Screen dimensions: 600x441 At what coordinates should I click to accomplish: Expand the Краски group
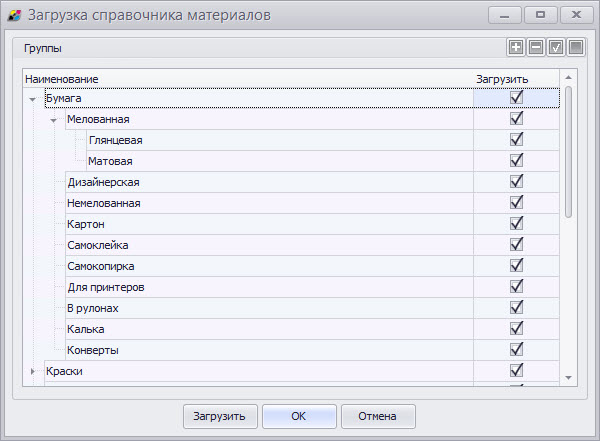point(33,371)
